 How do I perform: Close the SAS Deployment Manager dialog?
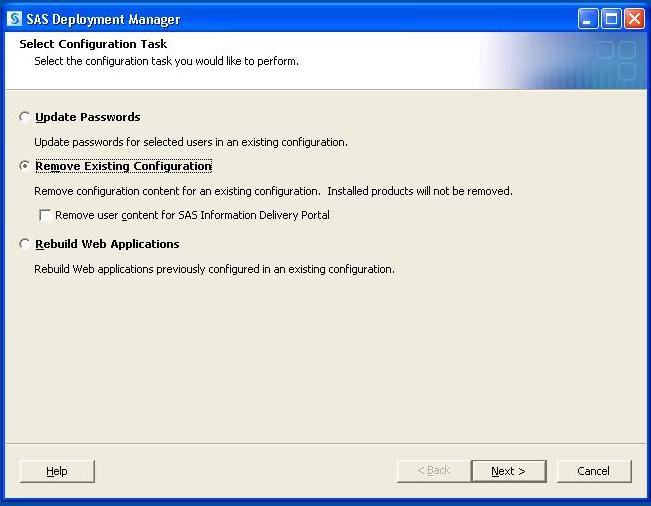pyautogui.click(x=633, y=19)
